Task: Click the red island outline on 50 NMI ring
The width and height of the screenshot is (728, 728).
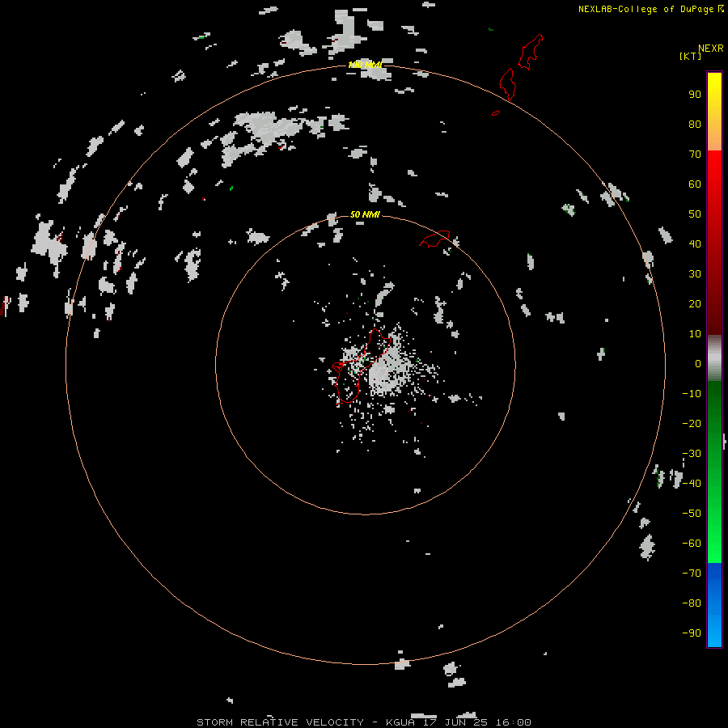Action: pyautogui.click(x=434, y=239)
